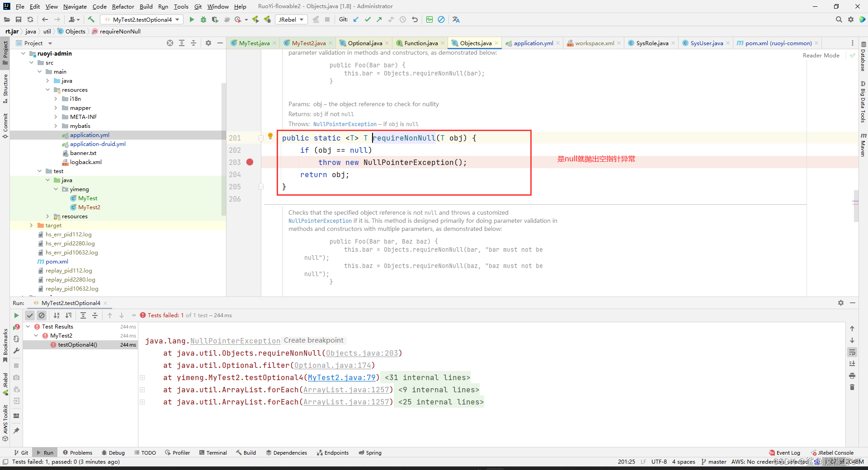Launch JRebel debug rocket-bug icon
This screenshot has width=868, height=470.
point(267,19)
